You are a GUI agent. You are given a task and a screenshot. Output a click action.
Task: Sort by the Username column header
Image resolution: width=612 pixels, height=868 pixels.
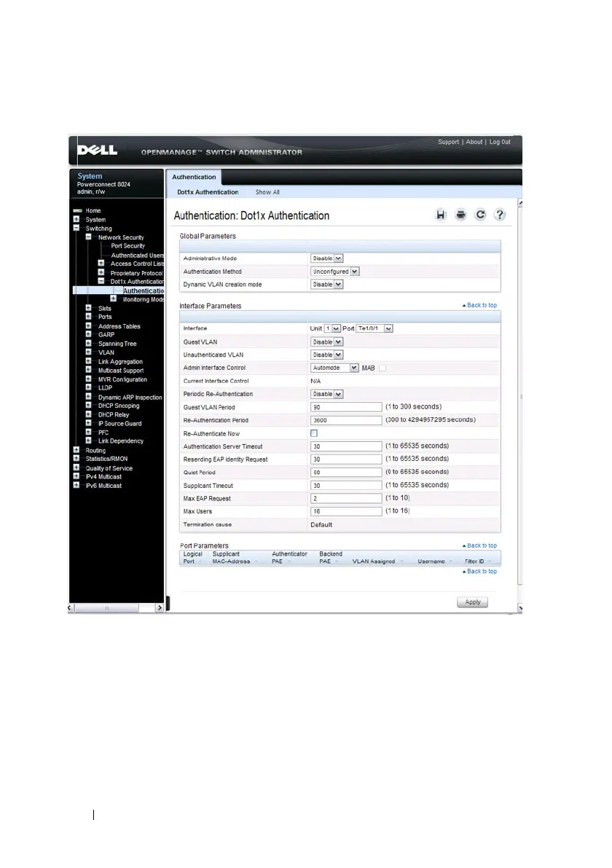click(x=431, y=561)
